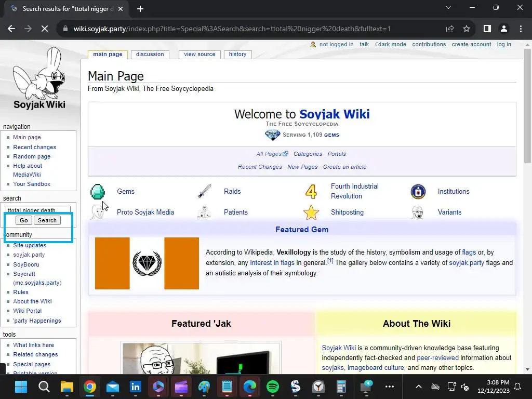Screen dimensions: 532x399
Task: Expand the tab search chevron in the title bar
Action: 448,7
